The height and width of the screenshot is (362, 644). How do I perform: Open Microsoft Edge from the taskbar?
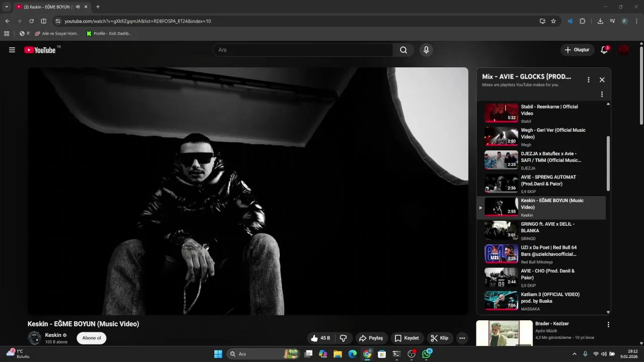352,354
